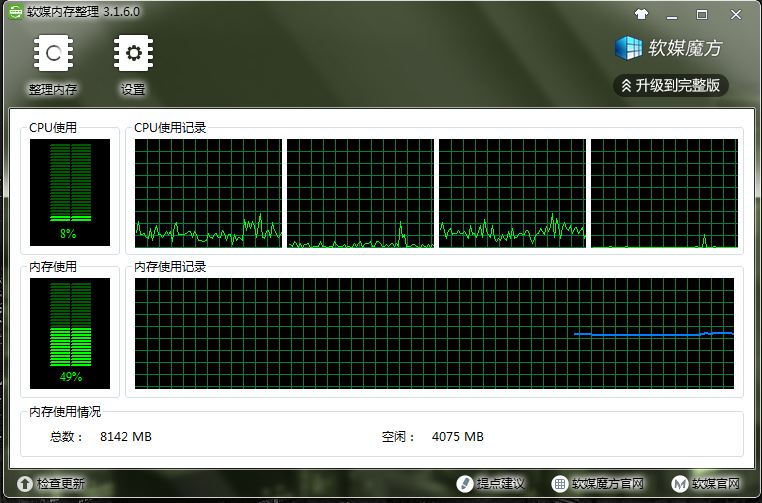This screenshot has height=503, width=762.
Task: Click the memory usage 49% gauge
Action: 70,333
